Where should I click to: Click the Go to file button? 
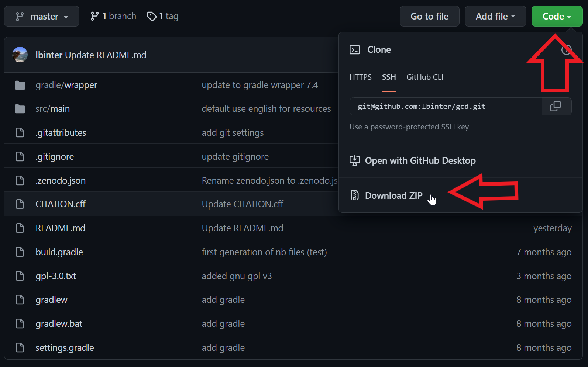pos(430,16)
